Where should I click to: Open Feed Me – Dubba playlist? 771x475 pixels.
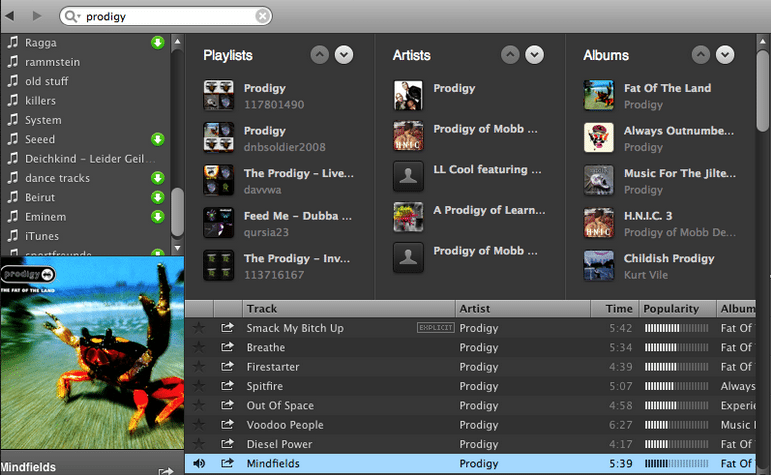click(x=298, y=216)
